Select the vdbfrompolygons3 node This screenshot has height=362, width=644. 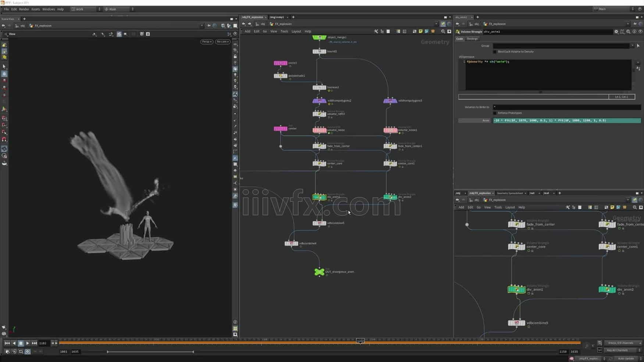[x=390, y=101]
